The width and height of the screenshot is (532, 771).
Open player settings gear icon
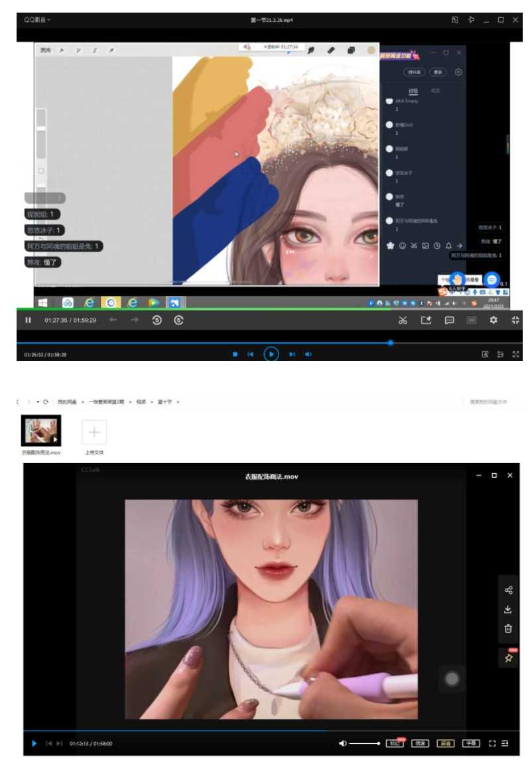[x=493, y=320]
